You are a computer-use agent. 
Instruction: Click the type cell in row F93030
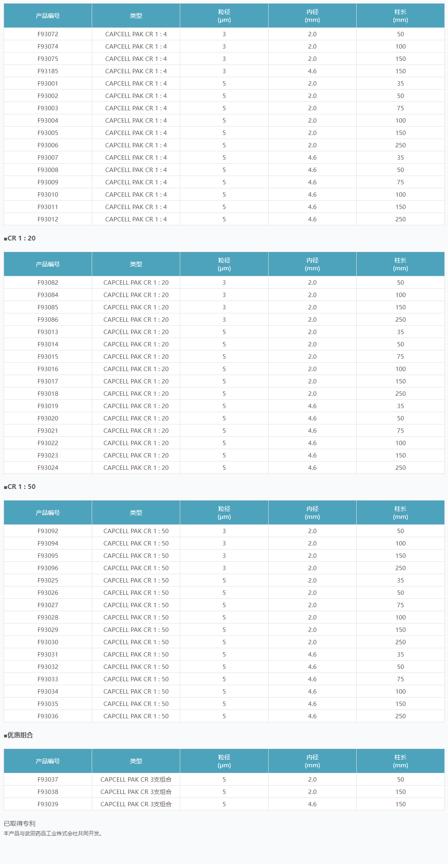[x=136, y=642]
